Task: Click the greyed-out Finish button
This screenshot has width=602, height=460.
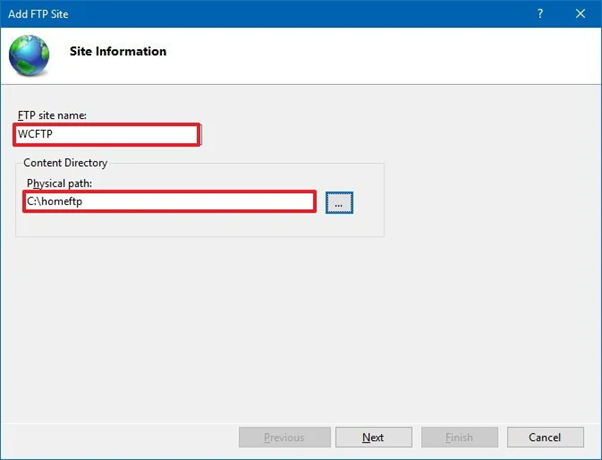Action: pyautogui.click(x=459, y=437)
